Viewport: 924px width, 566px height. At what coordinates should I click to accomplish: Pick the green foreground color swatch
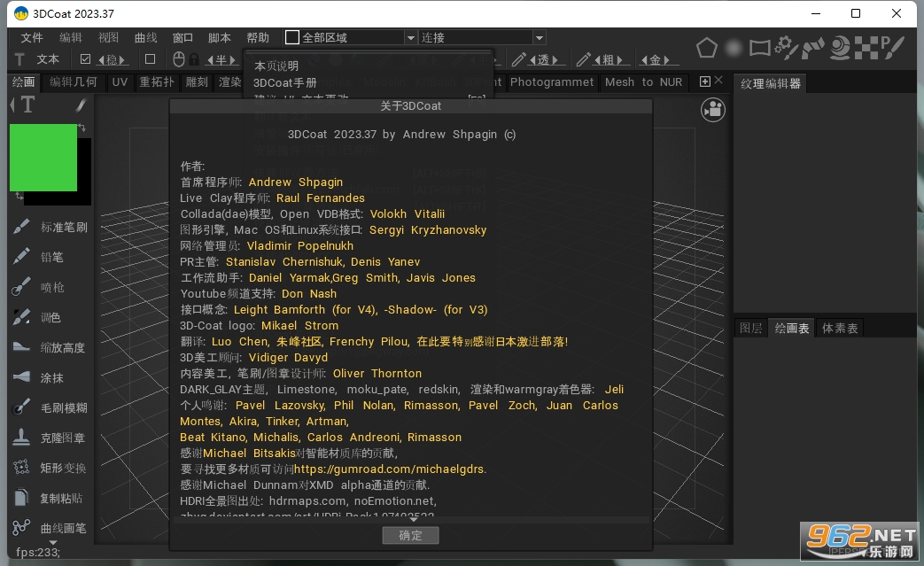coord(43,158)
